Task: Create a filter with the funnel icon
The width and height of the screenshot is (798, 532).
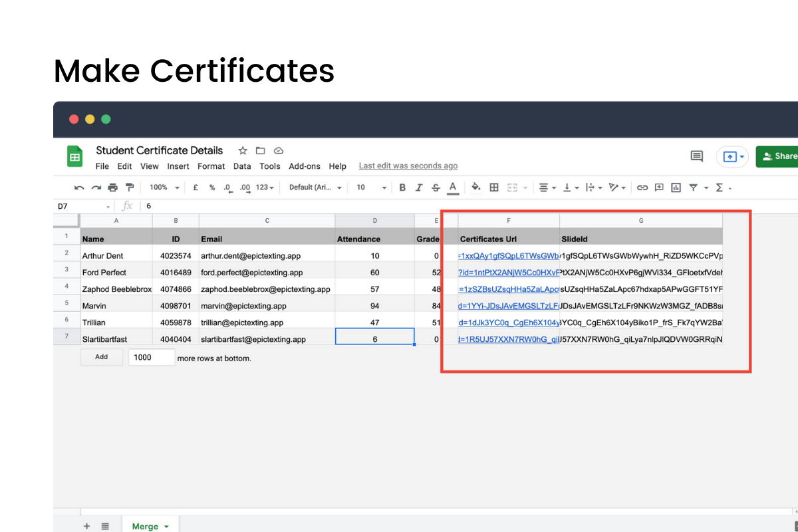Action: tap(694, 187)
